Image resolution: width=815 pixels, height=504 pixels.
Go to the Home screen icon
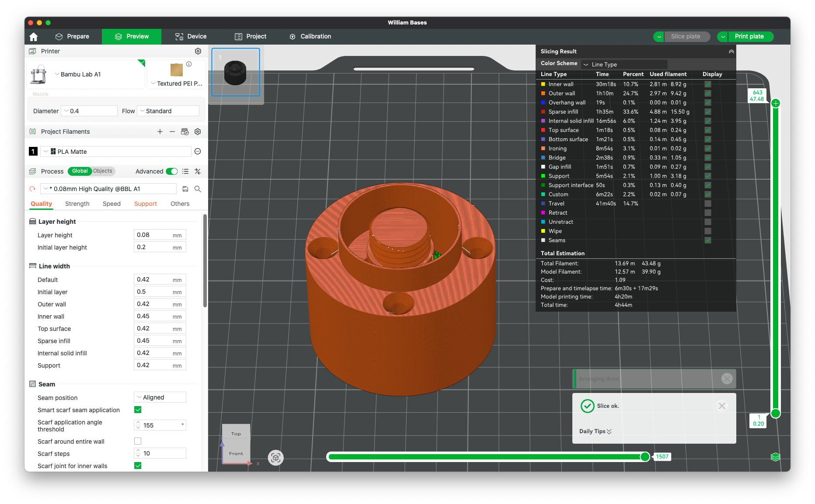click(34, 37)
